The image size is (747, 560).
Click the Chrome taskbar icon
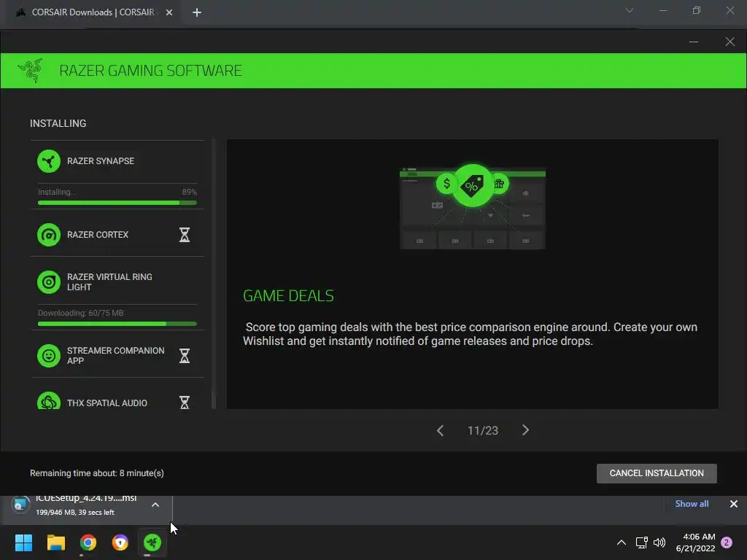(88, 542)
